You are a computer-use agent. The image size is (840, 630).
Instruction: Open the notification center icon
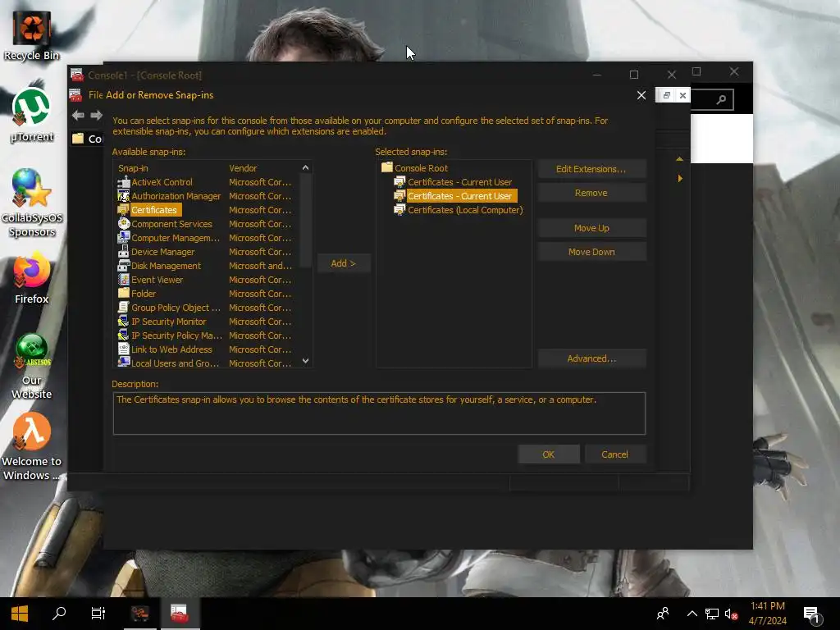point(813,614)
